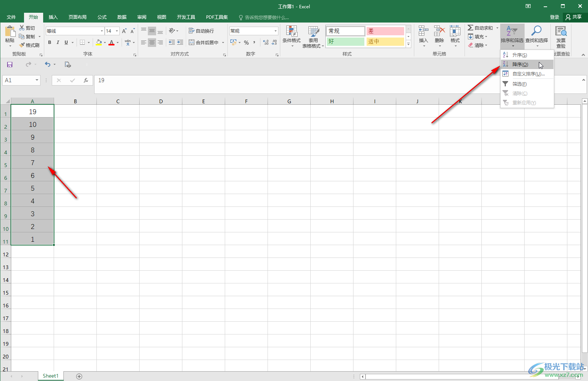Toggle bold formatting
Viewport: 588px width, 381px height.
[50, 42]
